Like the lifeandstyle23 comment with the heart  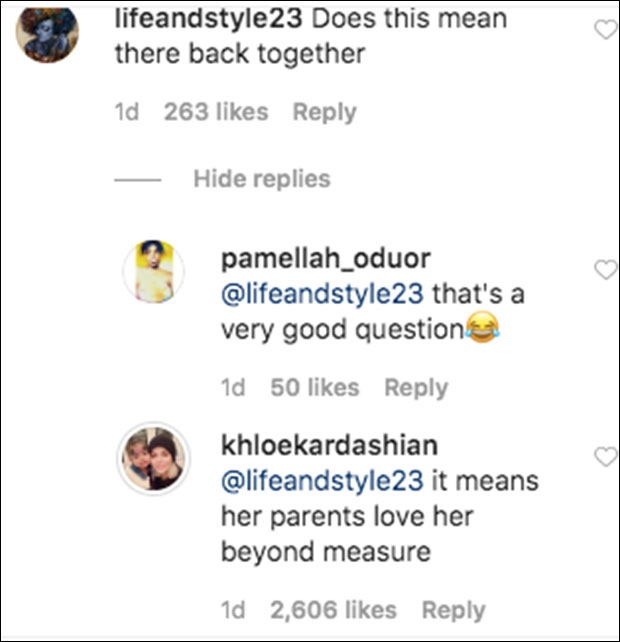[x=605, y=31]
